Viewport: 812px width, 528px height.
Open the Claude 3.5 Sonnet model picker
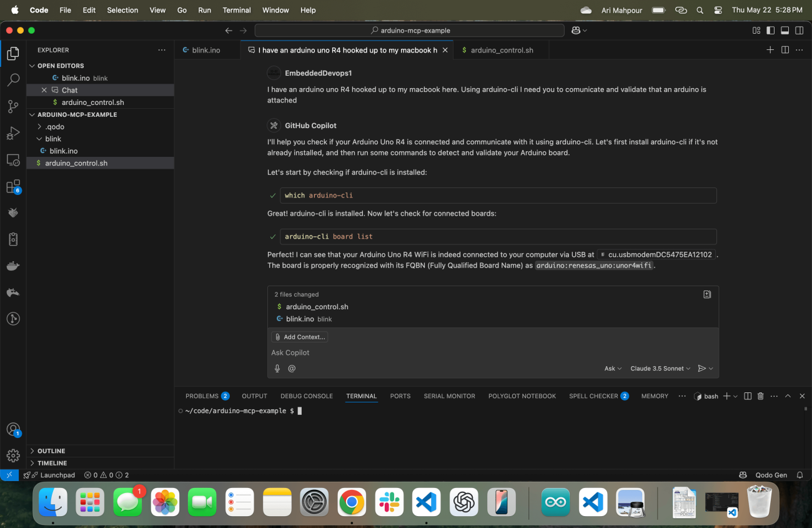660,369
